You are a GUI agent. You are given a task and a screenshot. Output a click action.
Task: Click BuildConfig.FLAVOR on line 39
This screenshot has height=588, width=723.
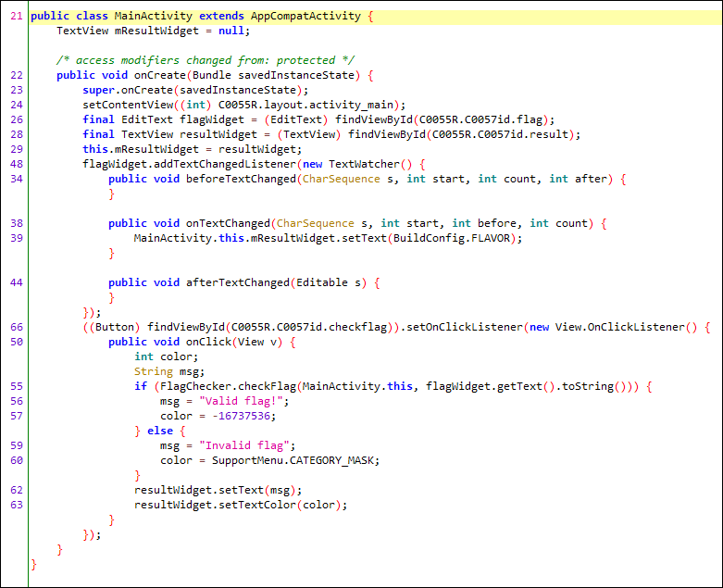tap(452, 238)
